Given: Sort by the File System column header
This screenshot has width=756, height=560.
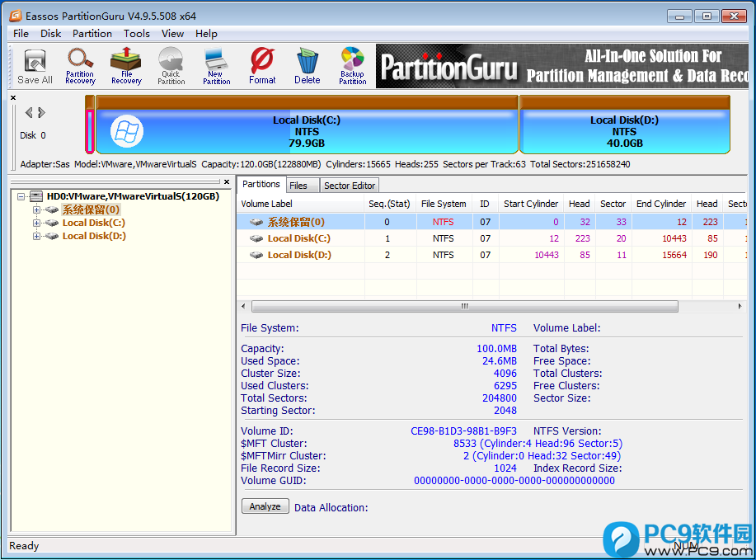Looking at the screenshot, I should pos(444,204).
